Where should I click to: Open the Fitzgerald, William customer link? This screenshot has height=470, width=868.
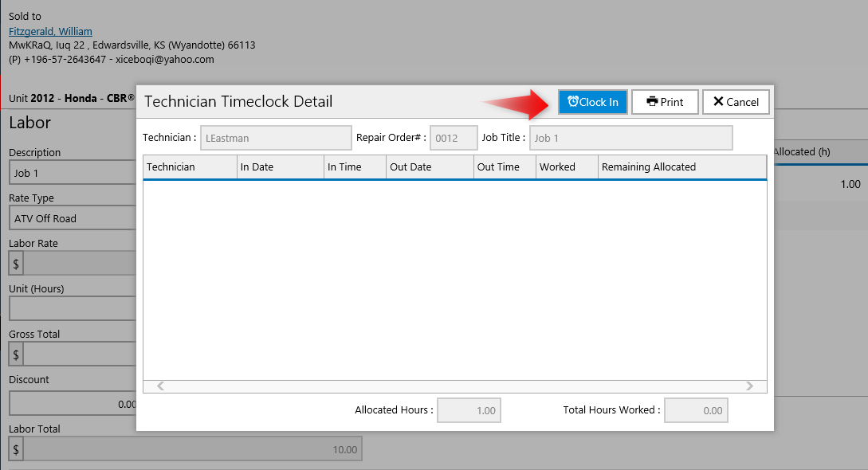coord(50,32)
